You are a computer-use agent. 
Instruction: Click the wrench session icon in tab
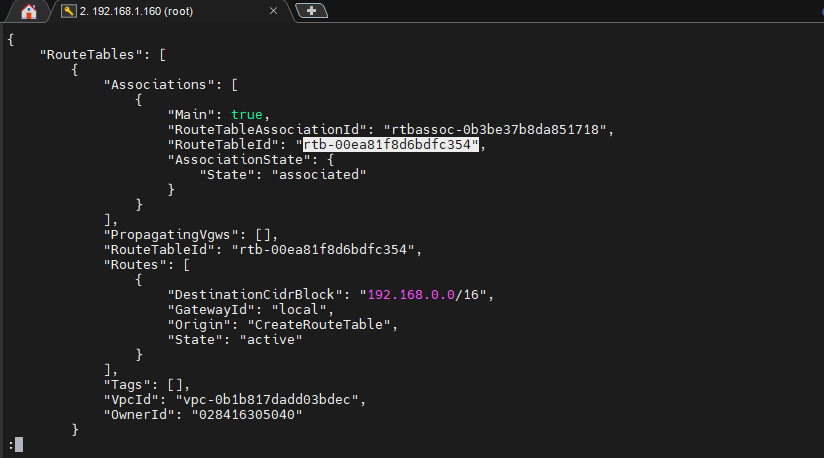[68, 11]
